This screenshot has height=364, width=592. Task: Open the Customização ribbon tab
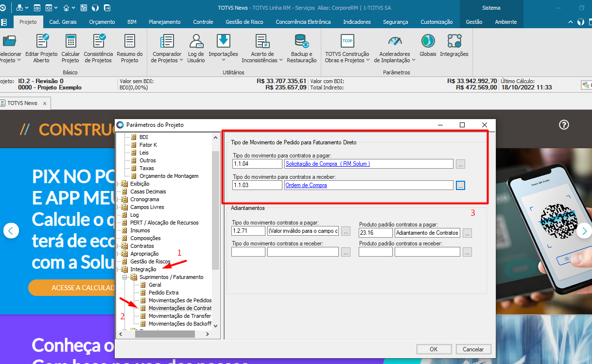click(436, 22)
